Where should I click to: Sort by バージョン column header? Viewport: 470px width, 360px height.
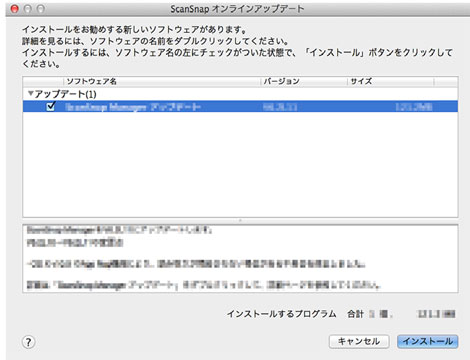(304, 81)
